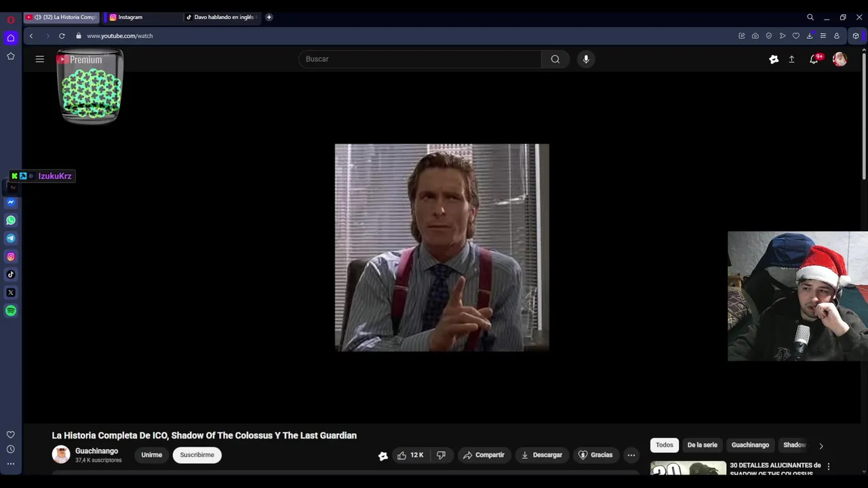The width and height of the screenshot is (868, 488).
Task: Click the YouTube search magnifier button
Action: tap(555, 59)
